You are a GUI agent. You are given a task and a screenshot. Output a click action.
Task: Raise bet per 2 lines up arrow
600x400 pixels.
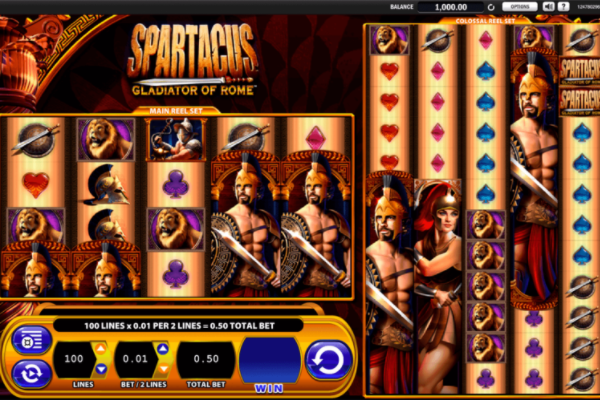click(163, 349)
